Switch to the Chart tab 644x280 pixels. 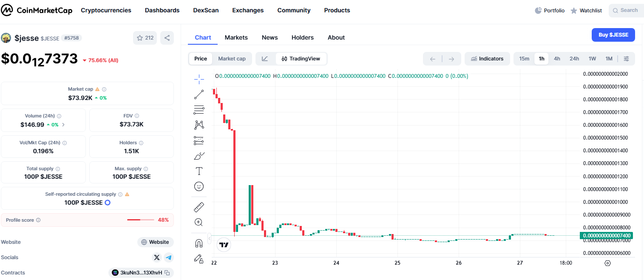click(x=203, y=37)
